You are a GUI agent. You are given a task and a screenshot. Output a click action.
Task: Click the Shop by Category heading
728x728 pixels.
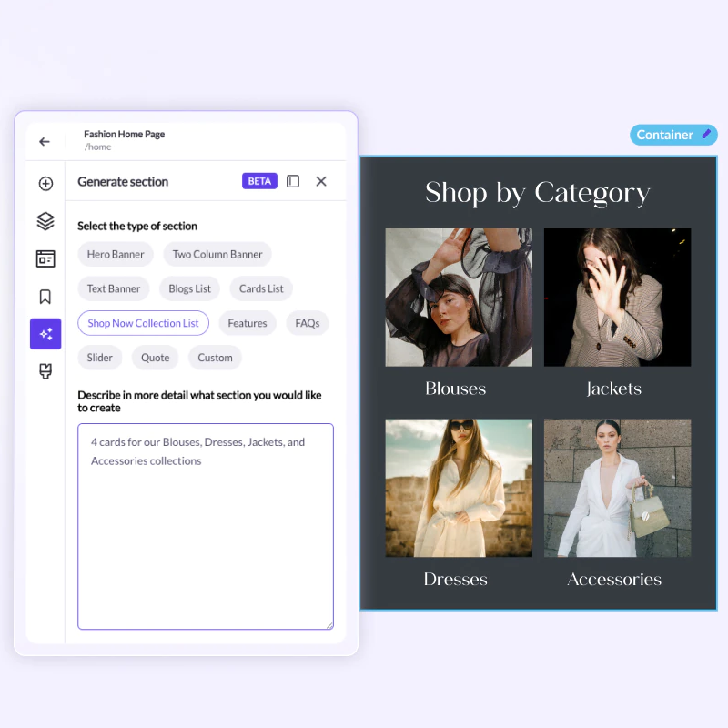[537, 193]
